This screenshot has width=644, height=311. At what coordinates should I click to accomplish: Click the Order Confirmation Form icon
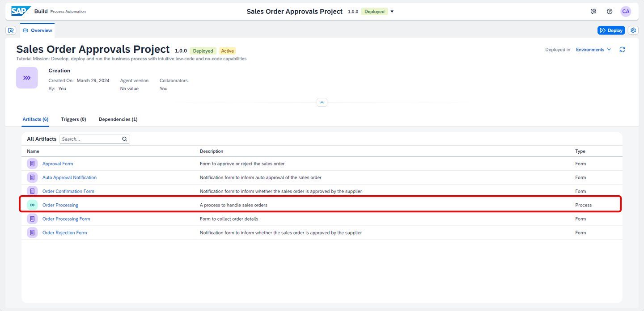click(x=32, y=191)
